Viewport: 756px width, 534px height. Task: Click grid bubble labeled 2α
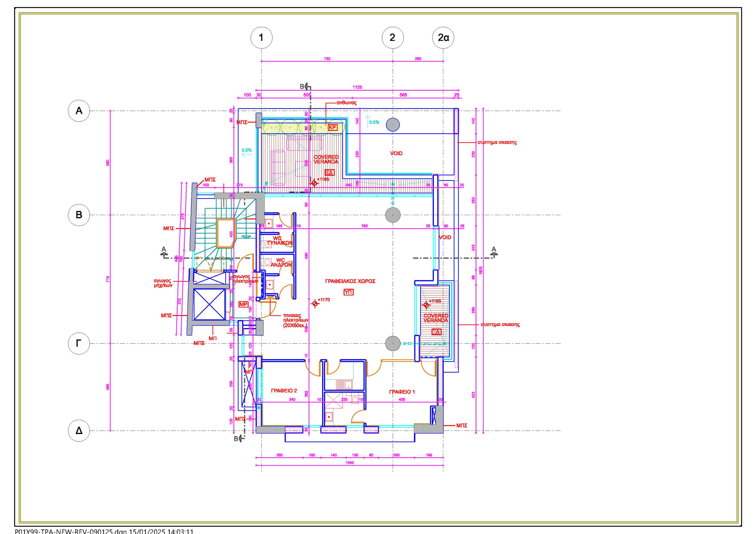click(443, 37)
